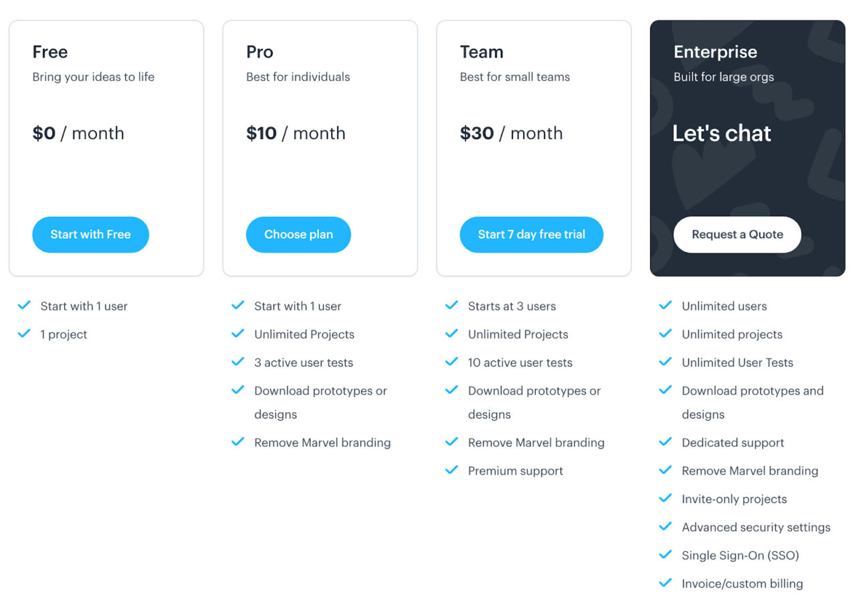Image resolution: width=856 pixels, height=616 pixels.
Task: Select the Choose plan button for Pro
Action: pos(298,235)
